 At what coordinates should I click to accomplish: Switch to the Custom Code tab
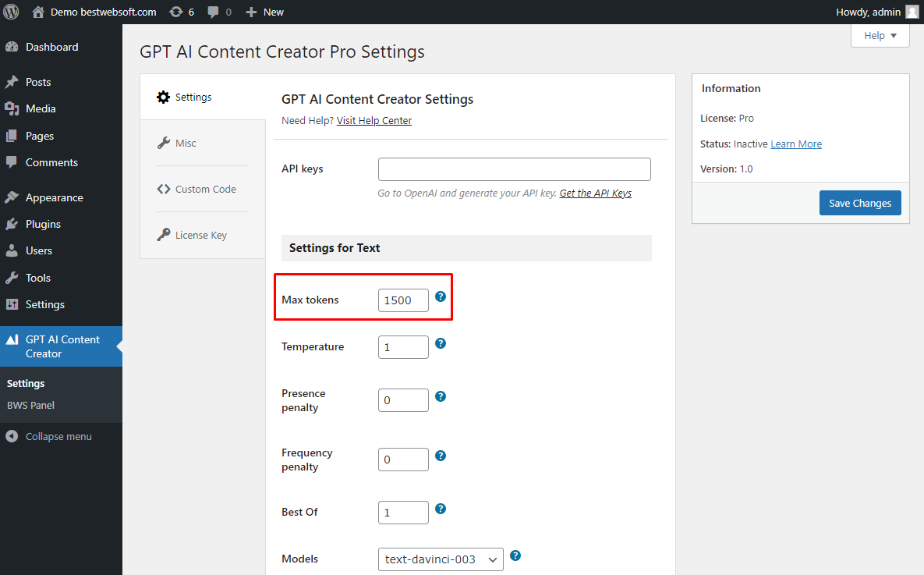pos(203,190)
